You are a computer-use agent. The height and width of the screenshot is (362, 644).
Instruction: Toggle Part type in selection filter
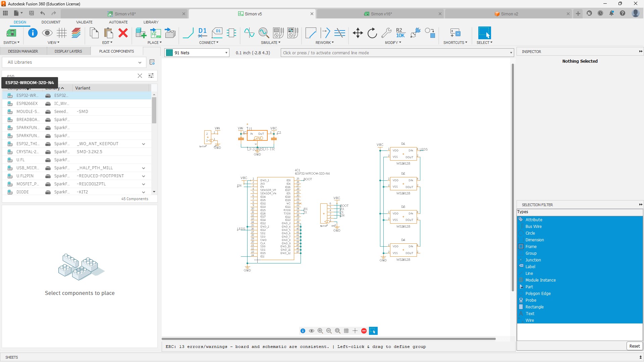pos(580,287)
